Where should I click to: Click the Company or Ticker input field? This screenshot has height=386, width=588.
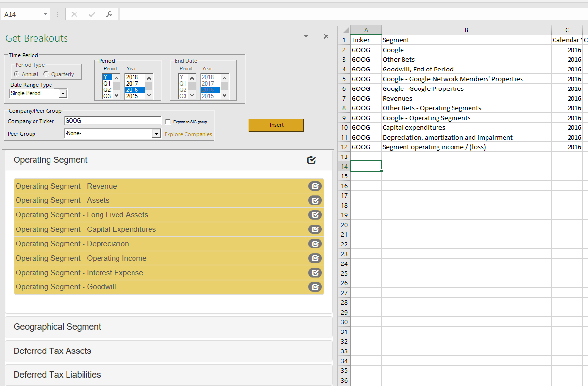(x=112, y=121)
